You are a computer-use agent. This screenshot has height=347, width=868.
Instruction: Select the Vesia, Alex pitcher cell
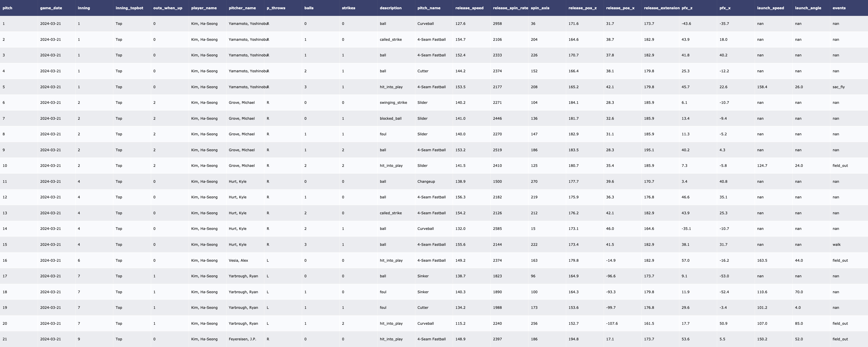tap(238, 261)
